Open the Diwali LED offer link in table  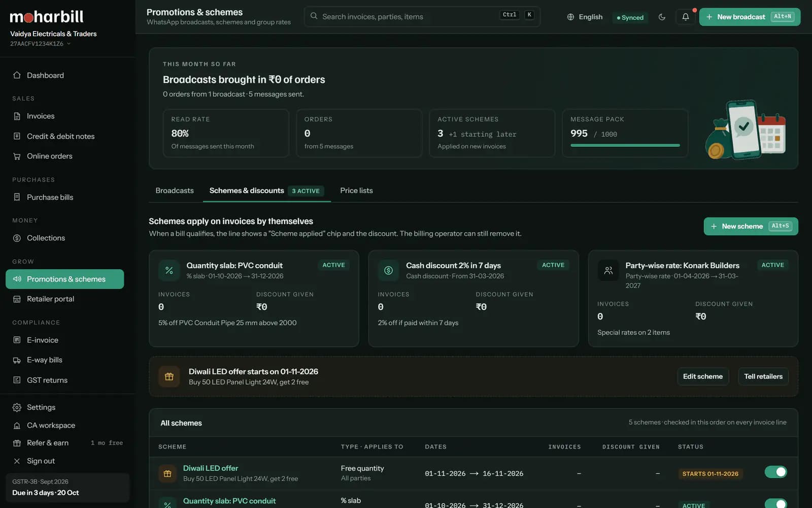[211, 468]
